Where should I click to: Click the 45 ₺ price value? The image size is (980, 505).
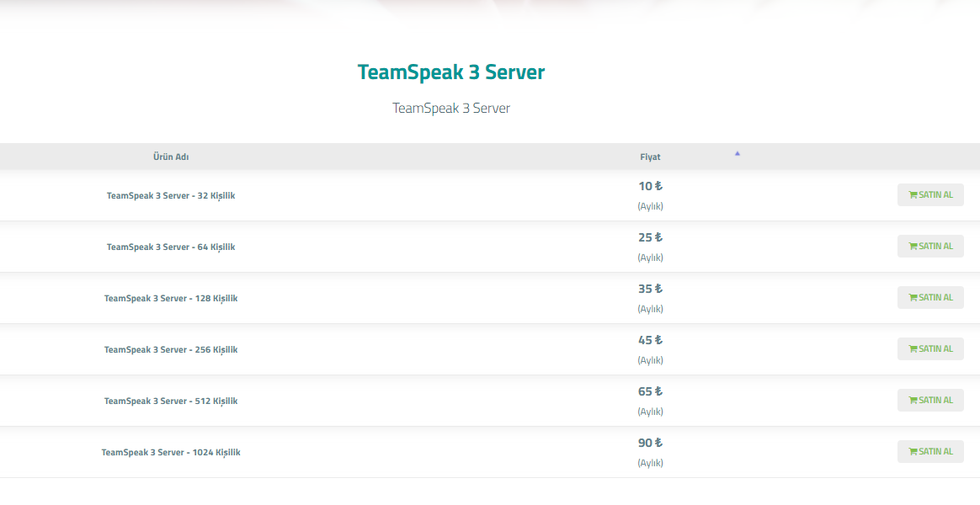point(650,340)
